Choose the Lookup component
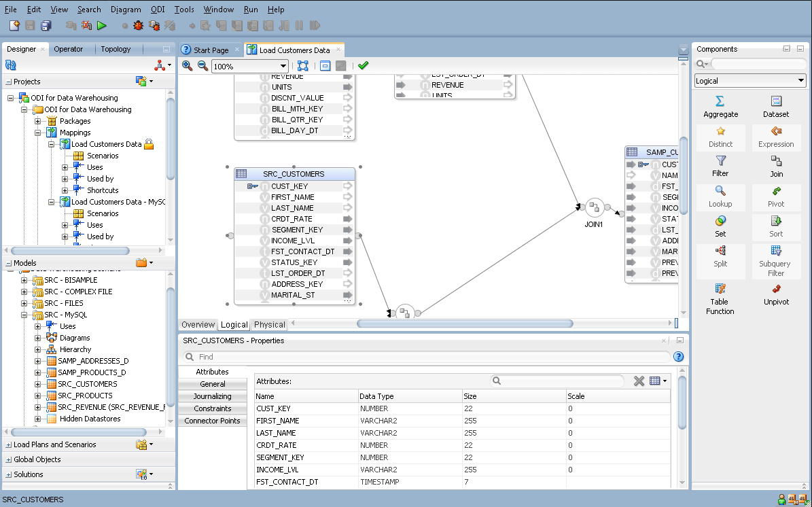The image size is (812, 507). pyautogui.click(x=720, y=197)
